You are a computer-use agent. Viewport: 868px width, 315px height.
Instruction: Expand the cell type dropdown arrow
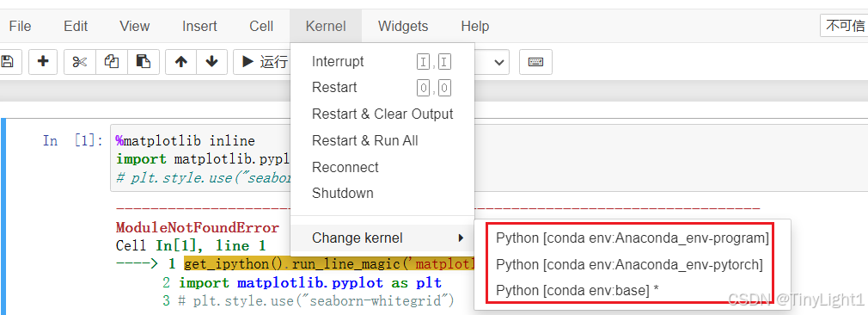coord(500,62)
